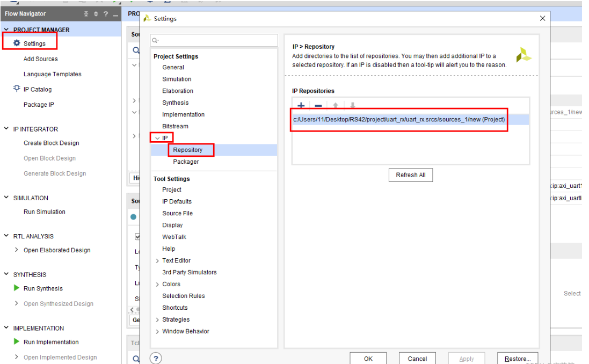Open Settings via the gear icon in Flow Navigator
This screenshot has height=364, width=589.
17,43
